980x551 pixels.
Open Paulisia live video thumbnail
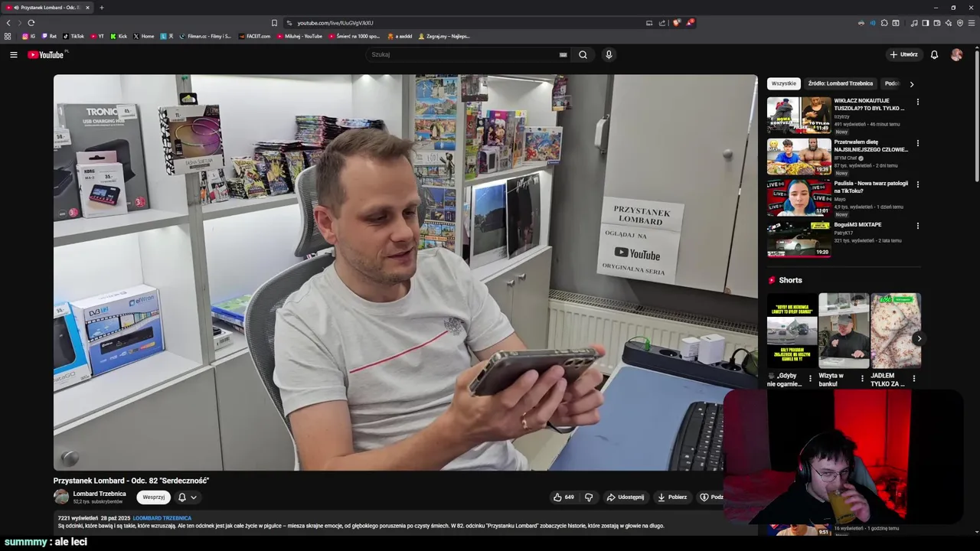pyautogui.click(x=799, y=197)
